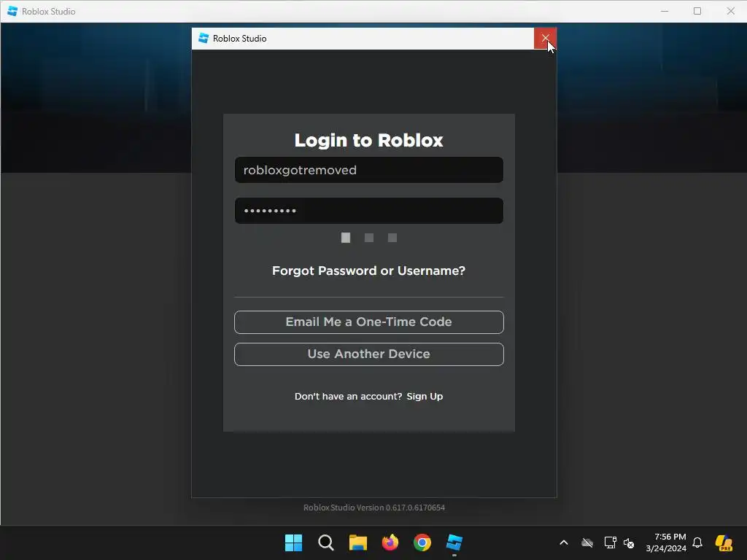Launch File Explorer from taskbar
Screen dimensions: 747x560
coord(357,542)
